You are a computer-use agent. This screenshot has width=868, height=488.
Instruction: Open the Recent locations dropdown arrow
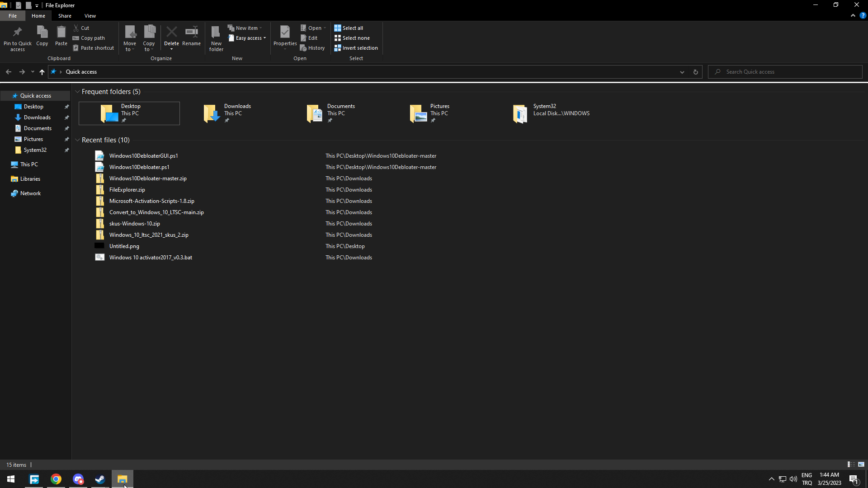33,72
